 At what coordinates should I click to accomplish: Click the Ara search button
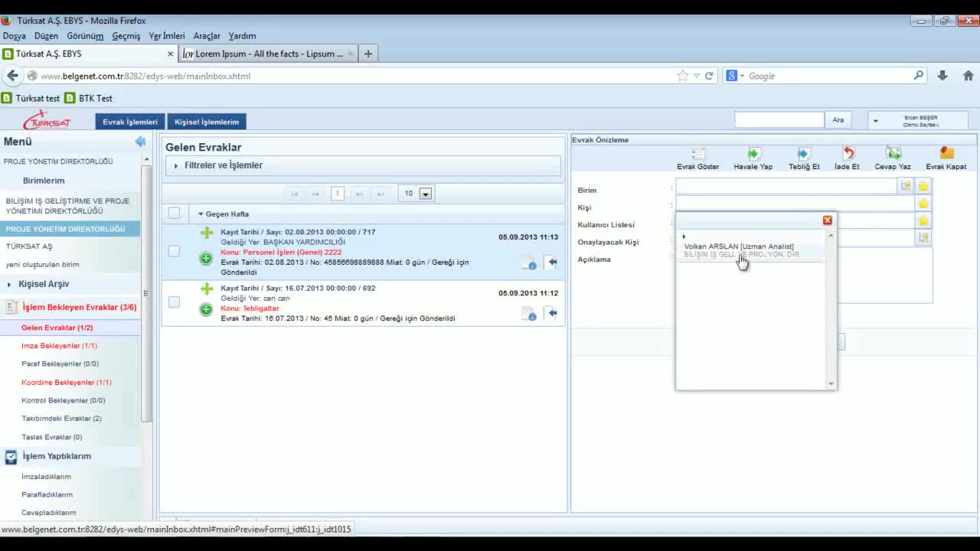[x=838, y=120]
